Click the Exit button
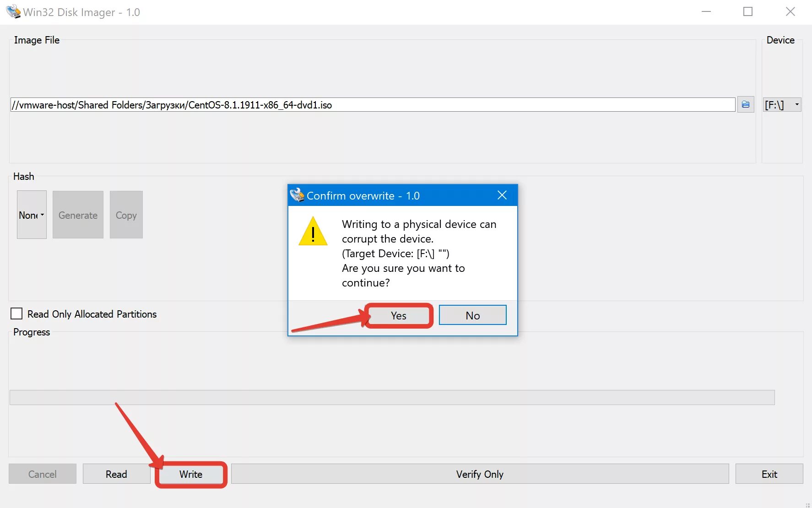Screen dimensions: 812x508 coord(769,474)
